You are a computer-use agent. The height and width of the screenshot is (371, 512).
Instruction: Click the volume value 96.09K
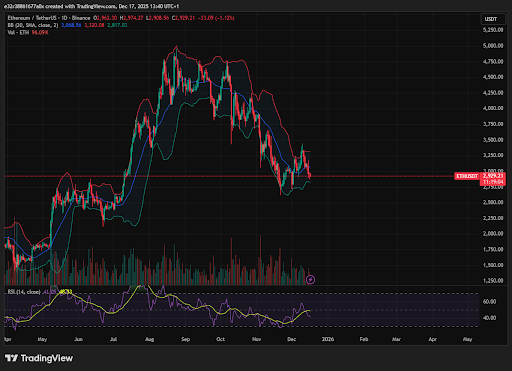point(40,33)
